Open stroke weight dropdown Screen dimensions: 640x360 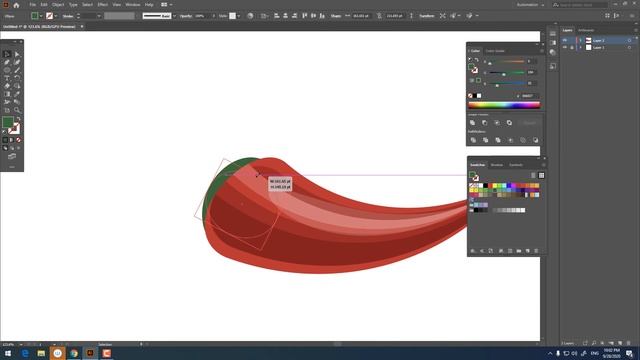click(99, 16)
